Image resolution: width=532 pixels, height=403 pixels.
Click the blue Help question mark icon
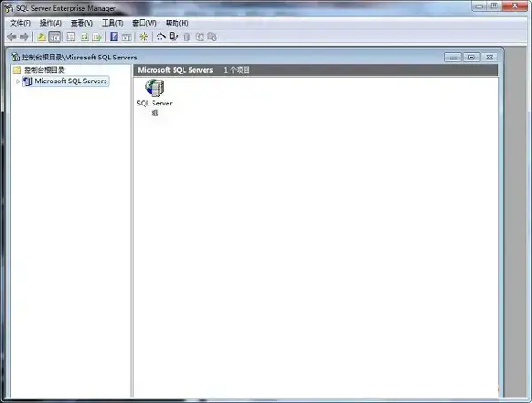114,36
